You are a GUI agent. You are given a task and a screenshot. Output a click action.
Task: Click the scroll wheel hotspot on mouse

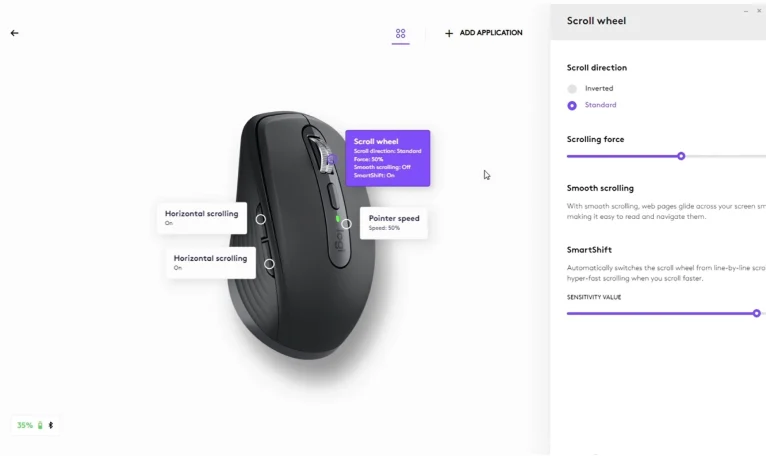pyautogui.click(x=332, y=159)
